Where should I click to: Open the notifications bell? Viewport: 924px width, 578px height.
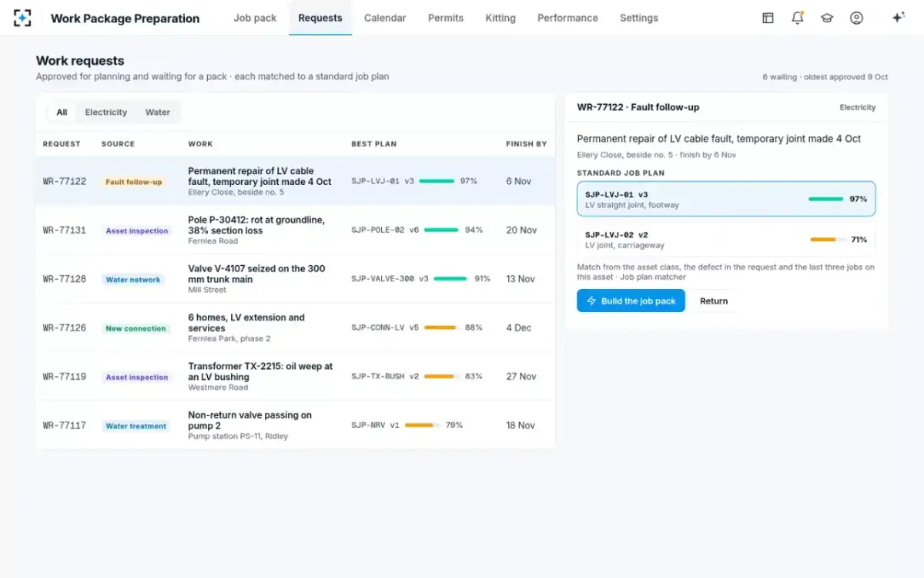[798, 18]
